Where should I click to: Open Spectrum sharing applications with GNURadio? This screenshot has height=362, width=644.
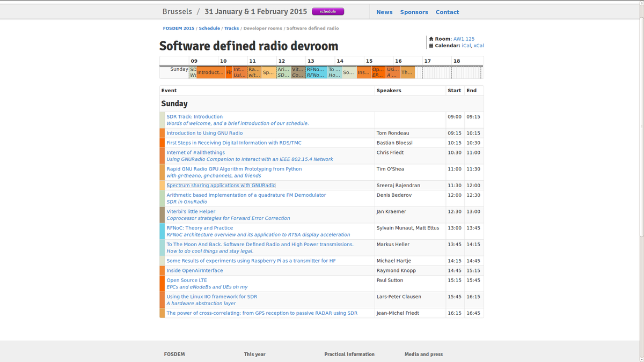(x=221, y=185)
